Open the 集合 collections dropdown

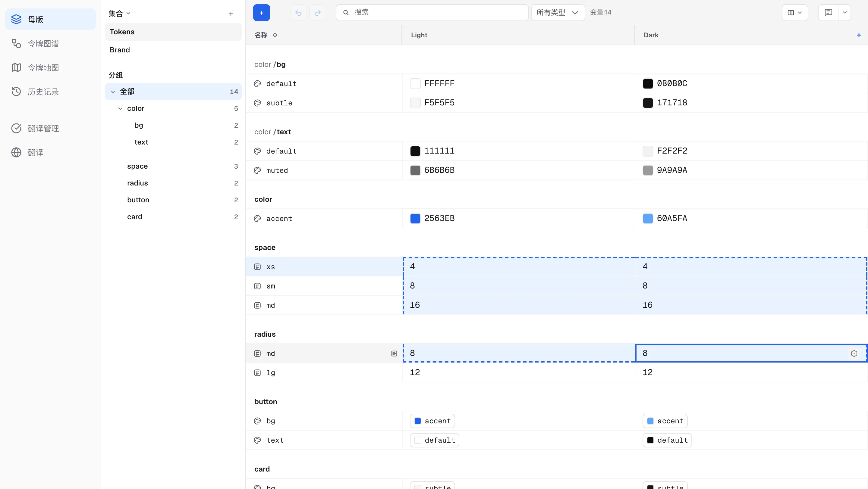pyautogui.click(x=119, y=14)
